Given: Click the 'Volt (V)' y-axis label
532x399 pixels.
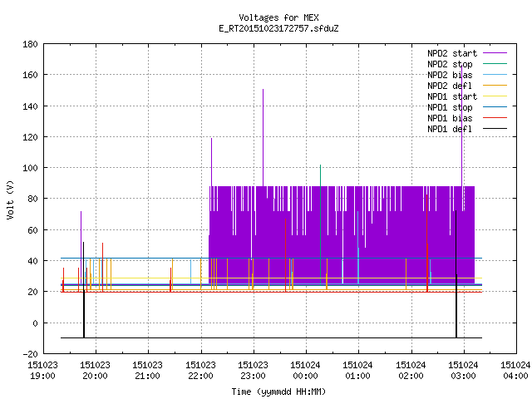Looking at the screenshot, I should click(x=10, y=199).
